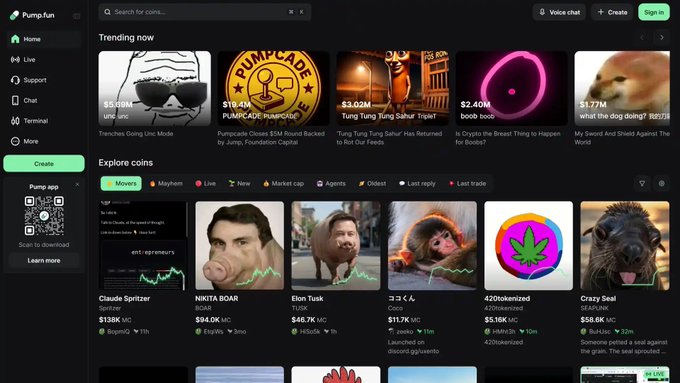680x383 pixels.
Task: Open the unc trending card
Action: tap(154, 88)
